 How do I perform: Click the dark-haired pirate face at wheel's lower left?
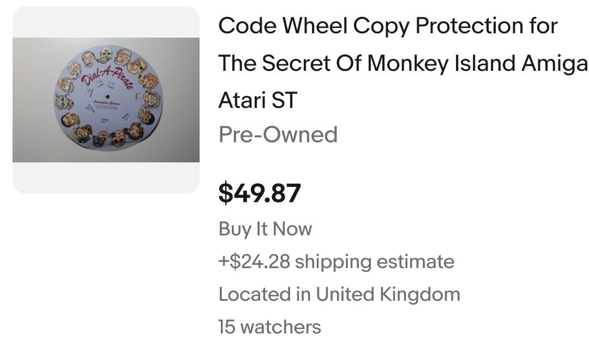pos(70,119)
